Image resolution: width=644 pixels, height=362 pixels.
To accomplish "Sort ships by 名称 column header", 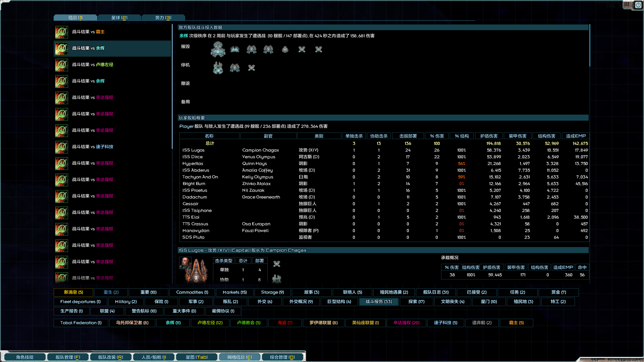I will tap(209, 136).
